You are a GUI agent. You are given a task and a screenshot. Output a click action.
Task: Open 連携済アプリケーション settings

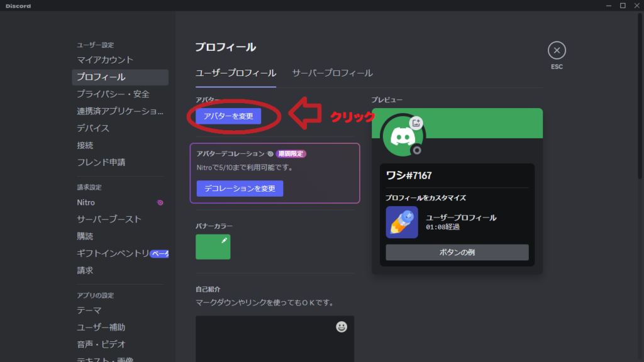point(120,111)
